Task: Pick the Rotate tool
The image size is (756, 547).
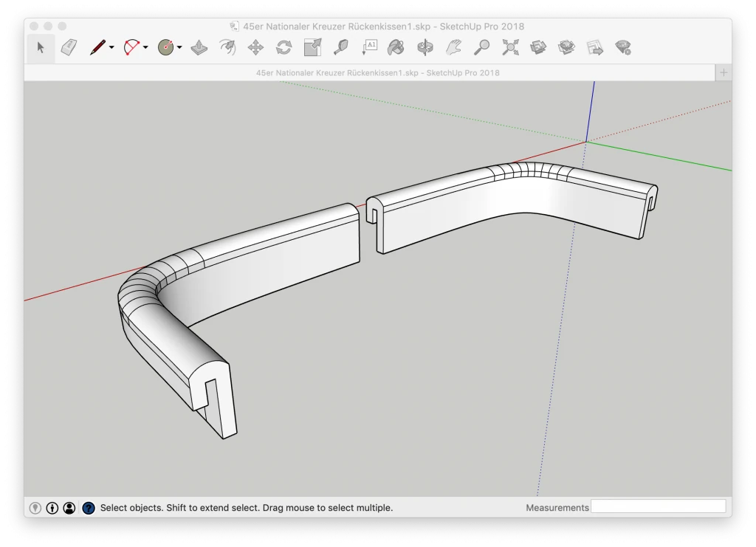Action: click(x=283, y=48)
